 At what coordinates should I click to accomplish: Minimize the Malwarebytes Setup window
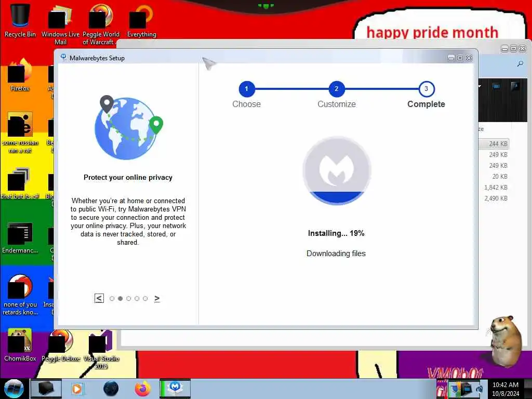point(451,58)
